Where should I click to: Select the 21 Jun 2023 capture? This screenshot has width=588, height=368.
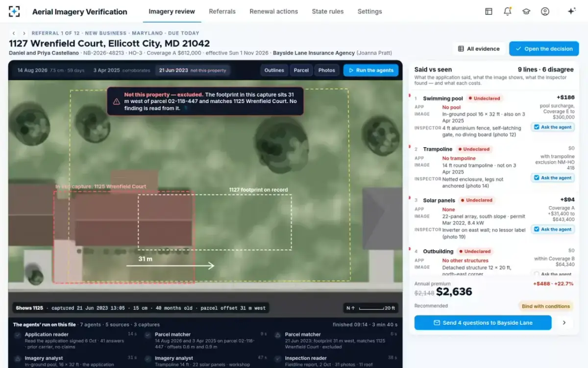[x=192, y=70]
